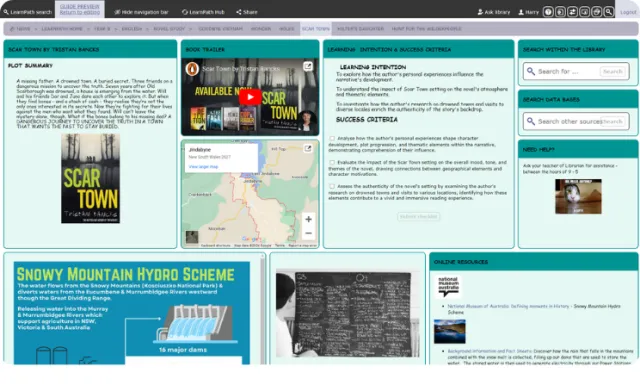
Task: Expand the Novel Study navigation dropdown
Action: point(190,29)
